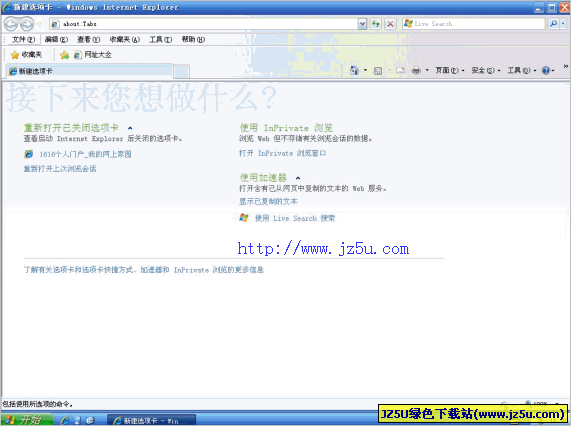Open the 页面(P) command bar menu

450,70
